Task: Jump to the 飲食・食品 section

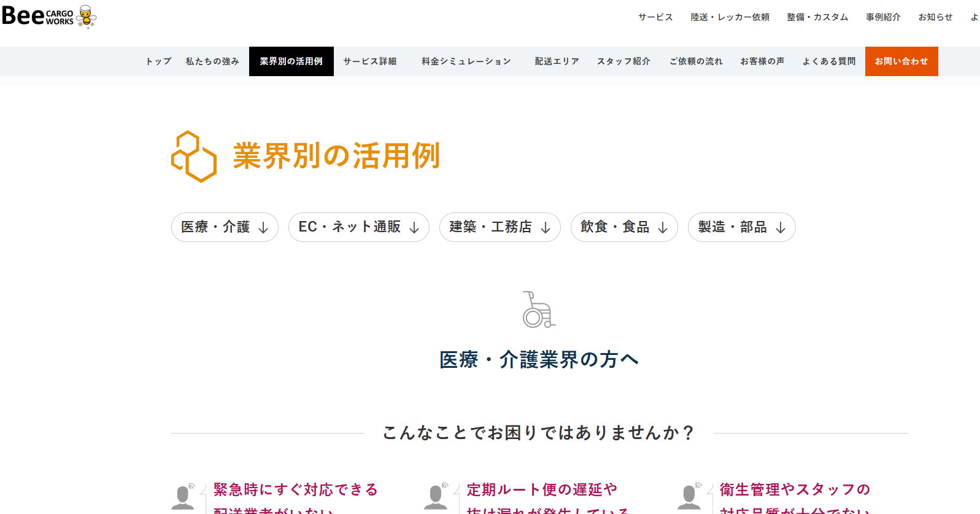Action: [623, 227]
